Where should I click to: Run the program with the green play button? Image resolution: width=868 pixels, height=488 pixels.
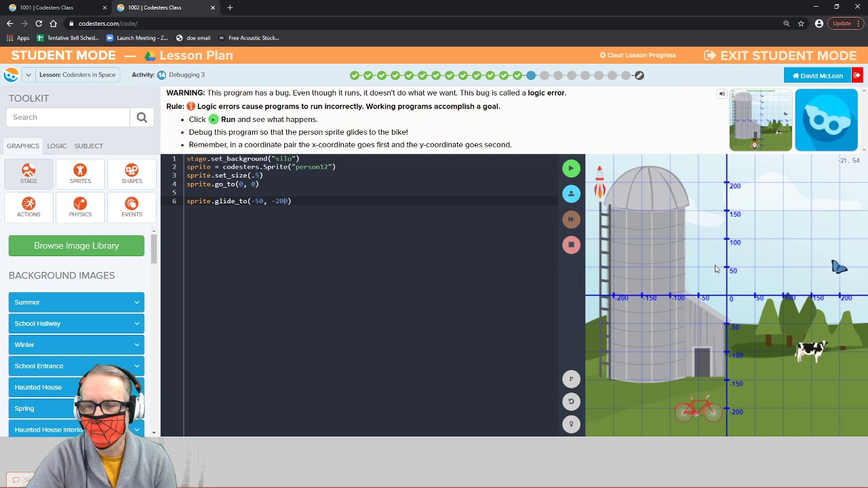pos(571,168)
